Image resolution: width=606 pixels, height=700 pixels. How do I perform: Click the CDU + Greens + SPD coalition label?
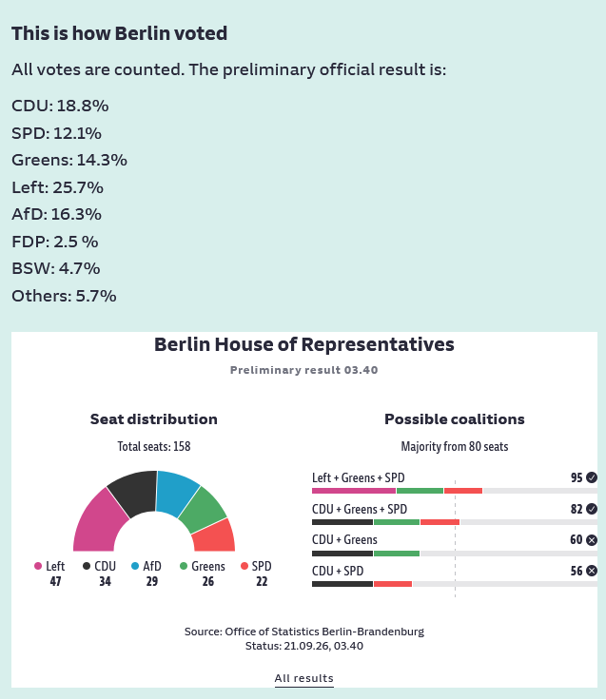click(360, 510)
